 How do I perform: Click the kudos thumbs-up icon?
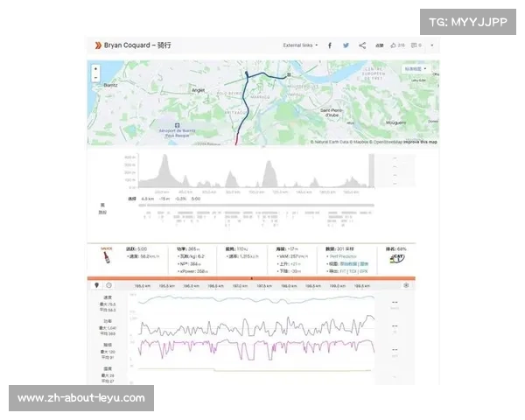click(393, 45)
